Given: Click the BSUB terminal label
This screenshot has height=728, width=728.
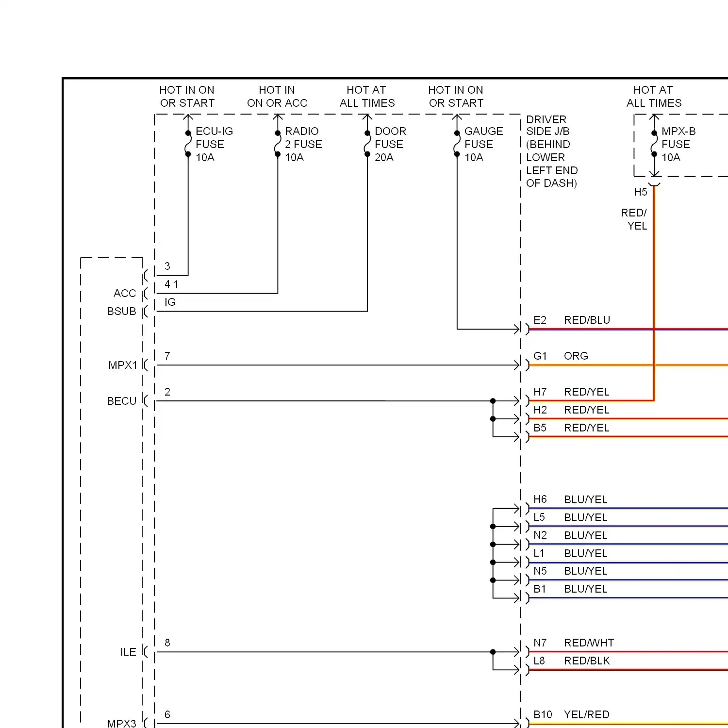Looking at the screenshot, I should tap(121, 312).
